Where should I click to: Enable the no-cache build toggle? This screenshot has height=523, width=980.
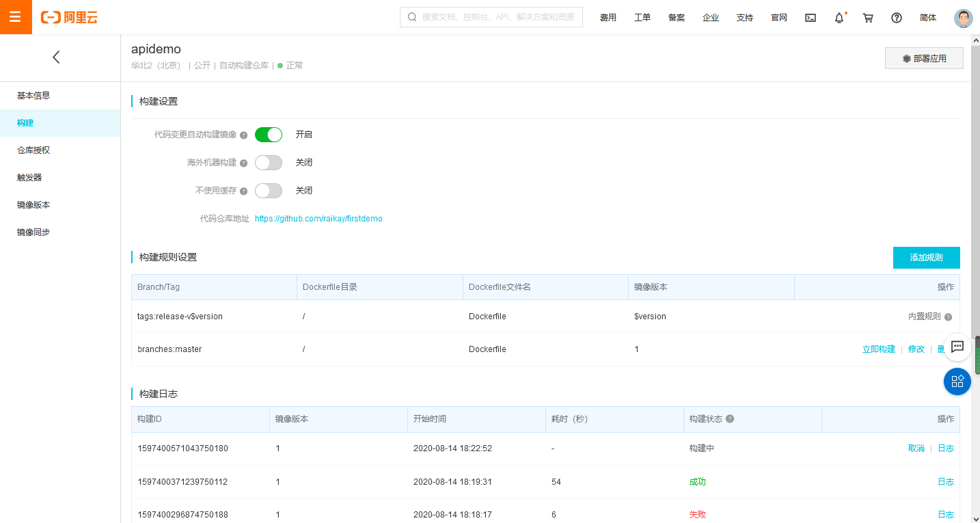[269, 191]
